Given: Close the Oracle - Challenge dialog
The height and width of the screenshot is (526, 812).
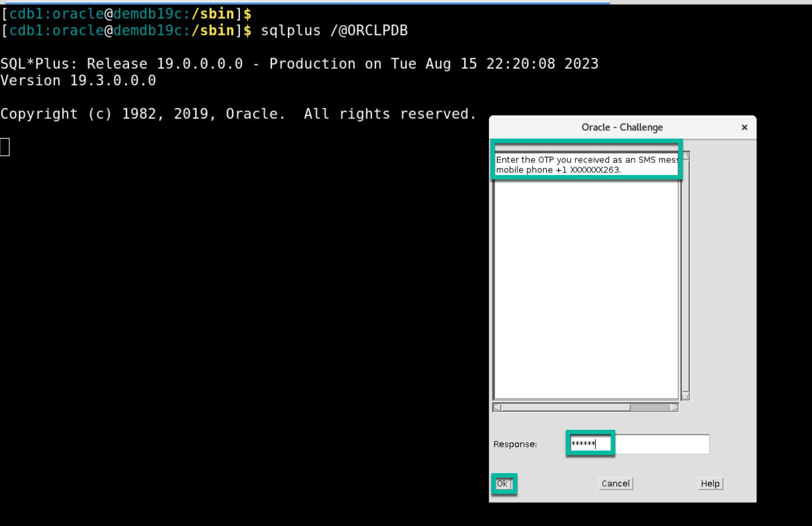Looking at the screenshot, I should [x=744, y=127].
